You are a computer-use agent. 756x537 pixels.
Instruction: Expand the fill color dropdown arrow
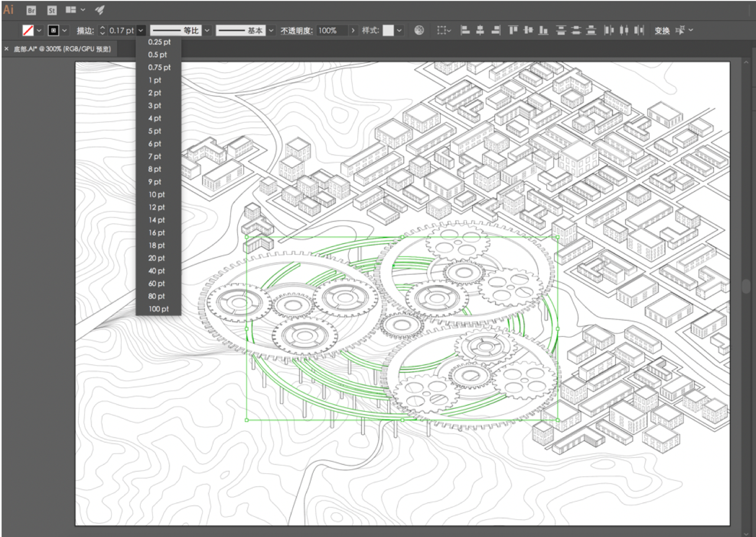[39, 30]
